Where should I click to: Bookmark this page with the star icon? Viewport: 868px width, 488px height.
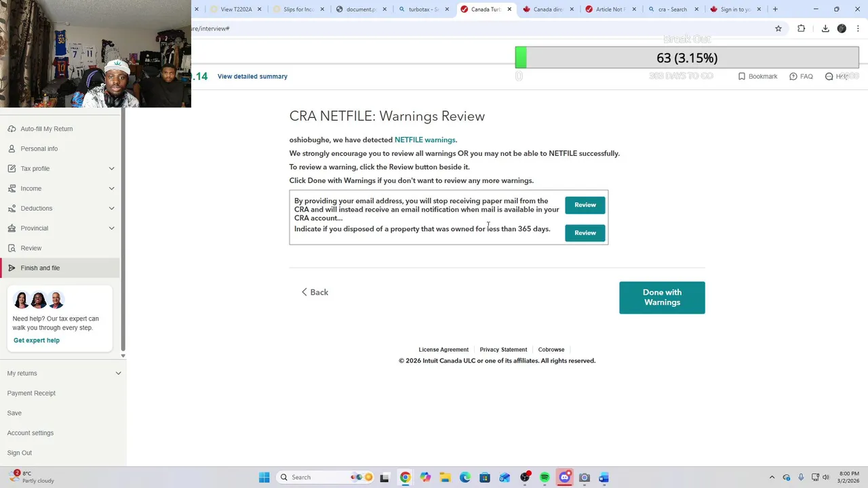pyautogui.click(x=778, y=28)
